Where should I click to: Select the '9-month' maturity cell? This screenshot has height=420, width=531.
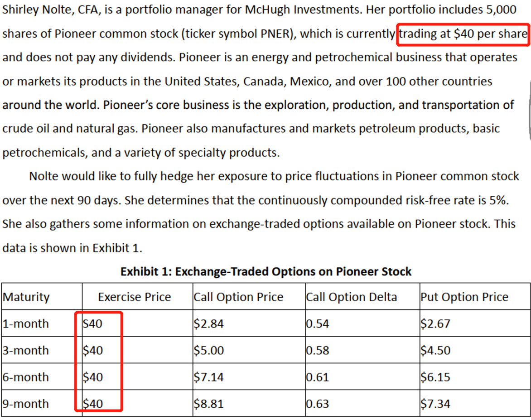pos(25,404)
